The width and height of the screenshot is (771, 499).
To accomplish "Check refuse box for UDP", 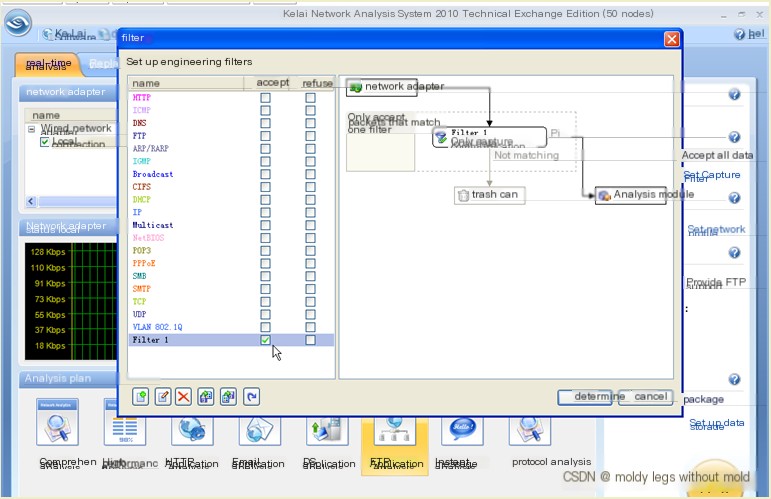I will click(310, 315).
